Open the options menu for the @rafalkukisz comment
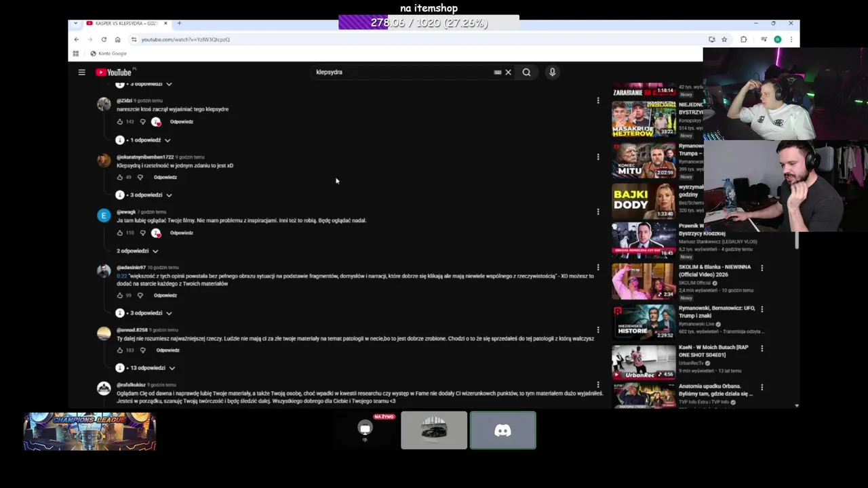 597,384
